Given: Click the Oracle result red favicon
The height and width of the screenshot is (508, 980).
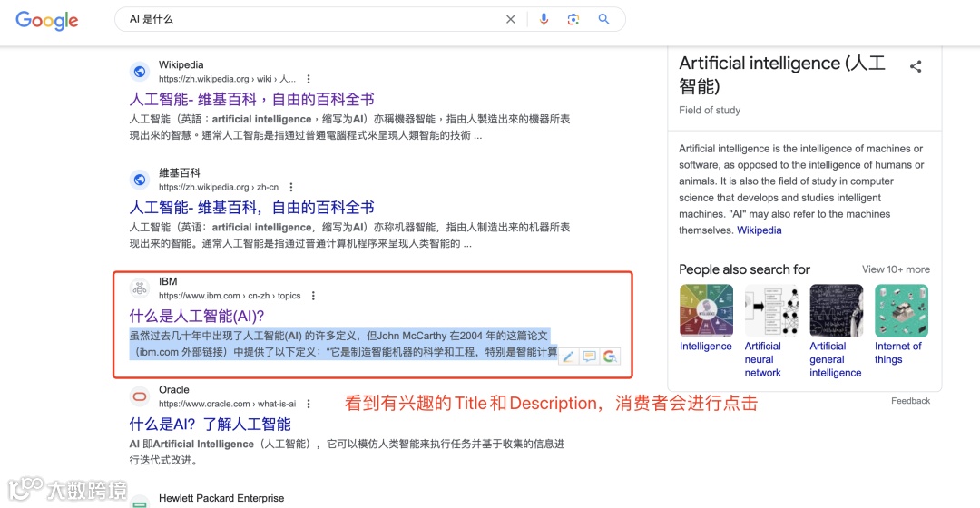Looking at the screenshot, I should tap(140, 396).
